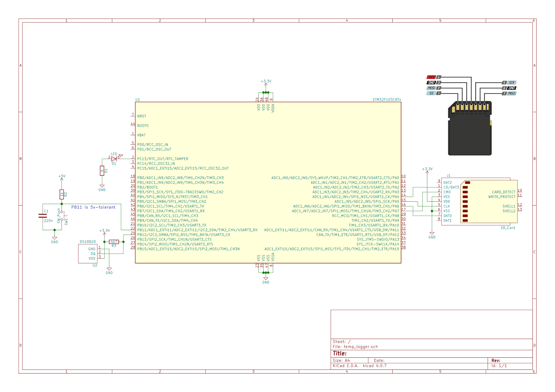Click the 1k resistor R2 symbol

62,194
